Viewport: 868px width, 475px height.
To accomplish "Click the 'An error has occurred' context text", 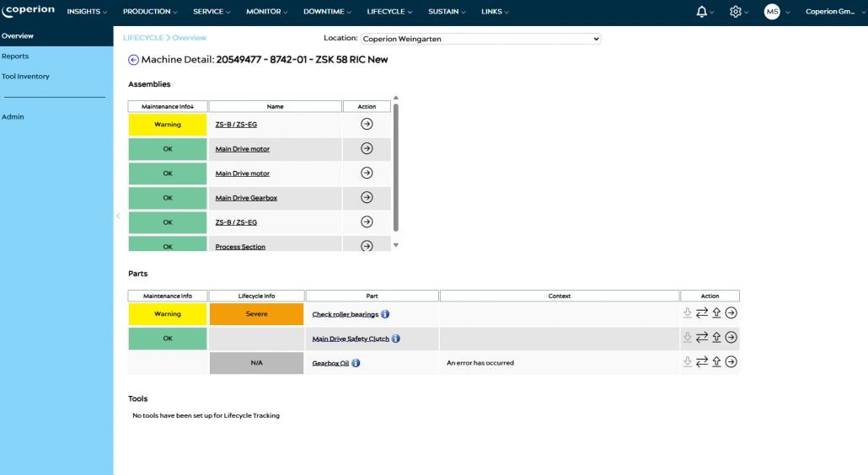I will point(480,363).
